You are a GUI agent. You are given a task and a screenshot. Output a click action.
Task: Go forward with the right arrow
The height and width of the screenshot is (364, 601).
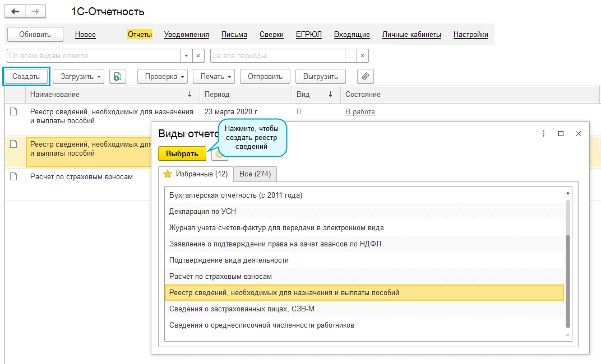click(35, 12)
